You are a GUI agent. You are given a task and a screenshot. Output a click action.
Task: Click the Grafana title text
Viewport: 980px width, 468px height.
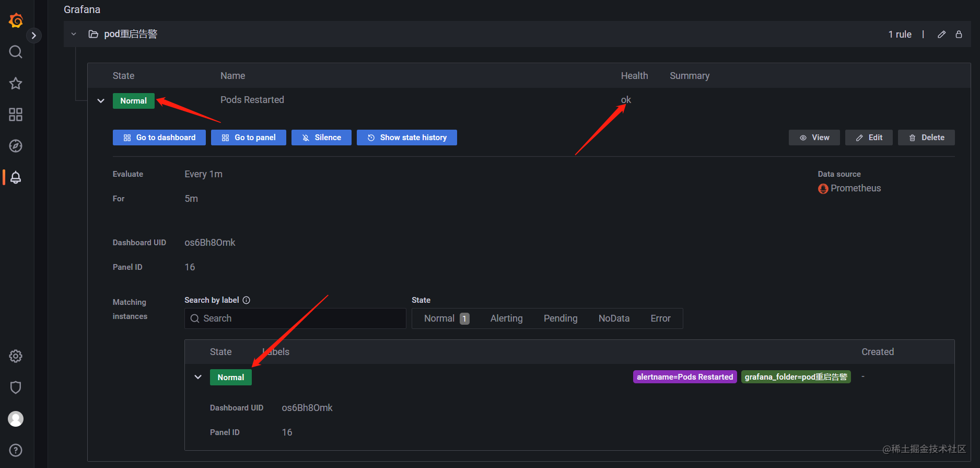click(x=82, y=9)
